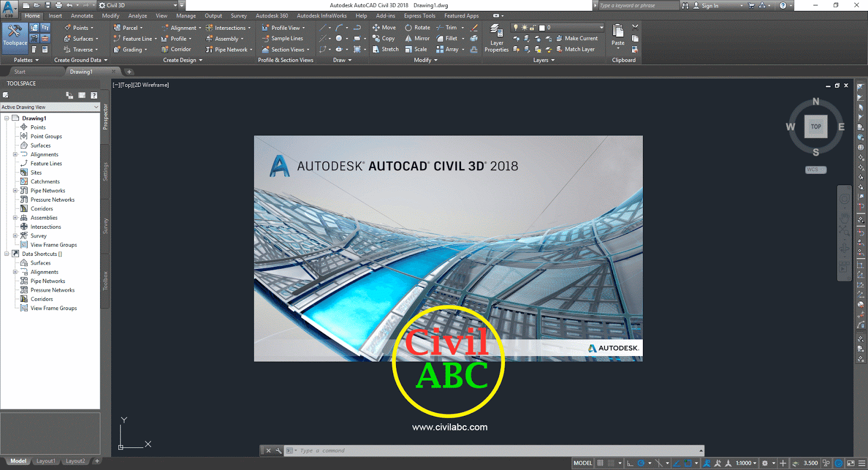Click the Toolspace help question icon

pos(94,95)
